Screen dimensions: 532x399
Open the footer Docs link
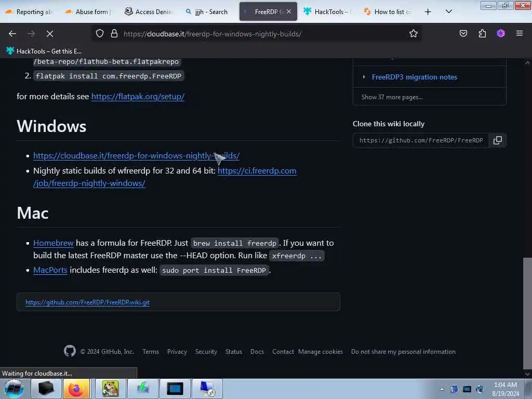tap(257, 352)
